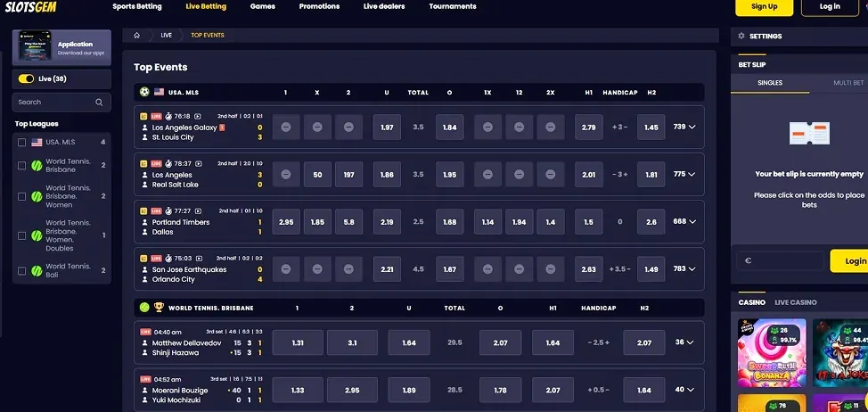Select 1.31 odds for Matthew Dellavedov
The image size is (868, 412).
[x=298, y=342]
